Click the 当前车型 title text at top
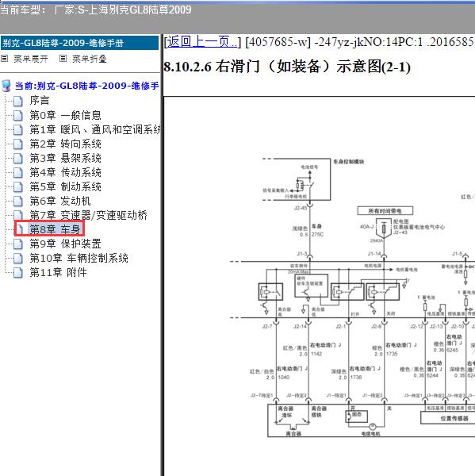Viewport: 475px width, 476px height. pos(96,10)
